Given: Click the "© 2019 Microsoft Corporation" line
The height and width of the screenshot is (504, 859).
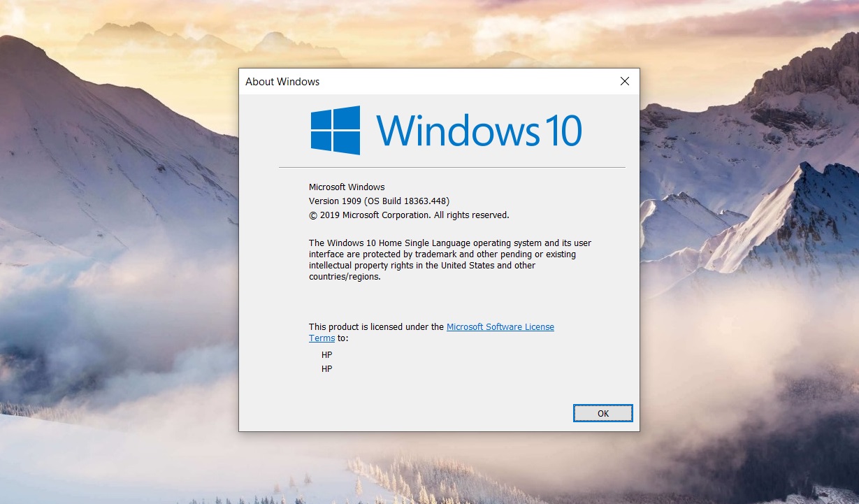Looking at the screenshot, I should (x=409, y=215).
